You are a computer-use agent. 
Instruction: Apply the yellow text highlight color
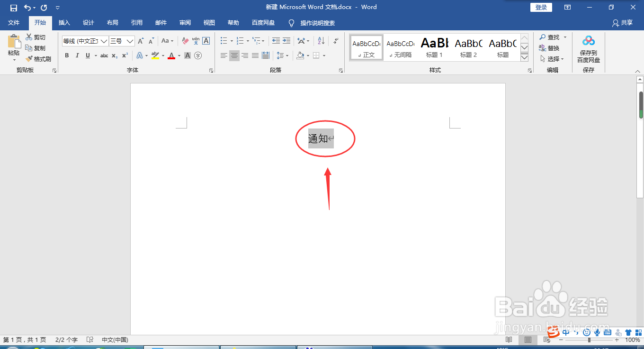pos(155,55)
